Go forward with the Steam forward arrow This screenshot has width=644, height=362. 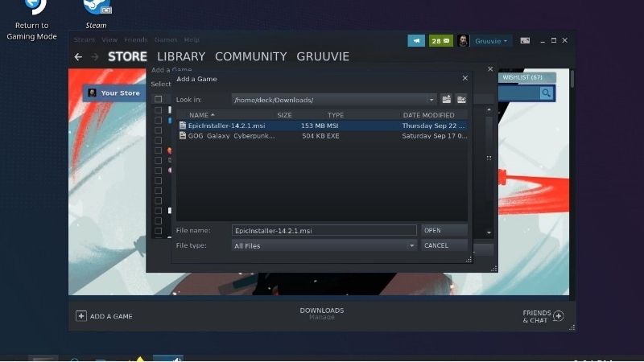tap(94, 57)
